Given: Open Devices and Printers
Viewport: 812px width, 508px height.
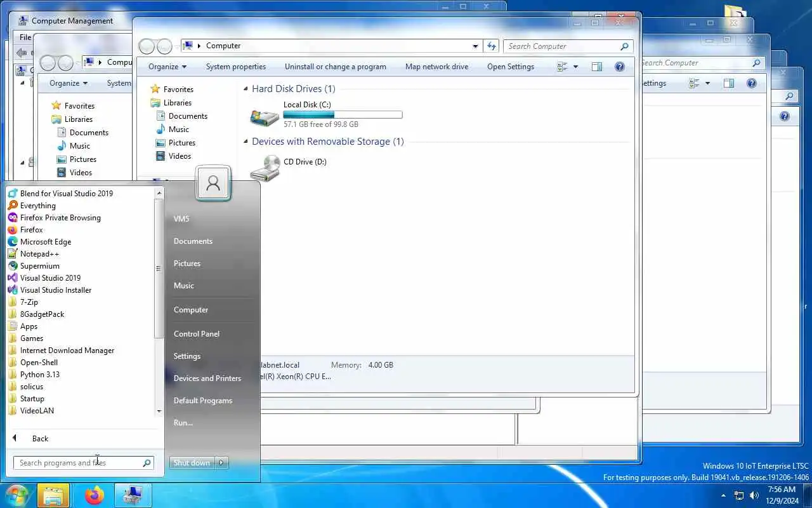Looking at the screenshot, I should [x=207, y=378].
